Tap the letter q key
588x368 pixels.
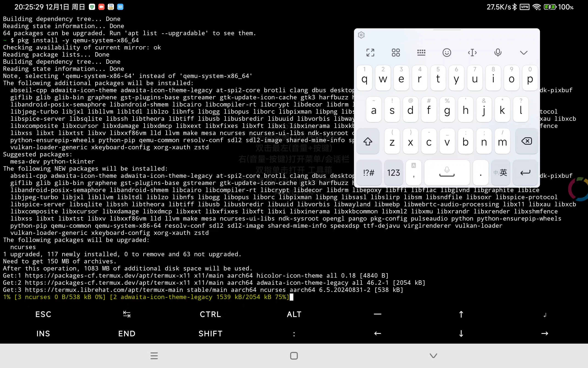pyautogui.click(x=365, y=78)
